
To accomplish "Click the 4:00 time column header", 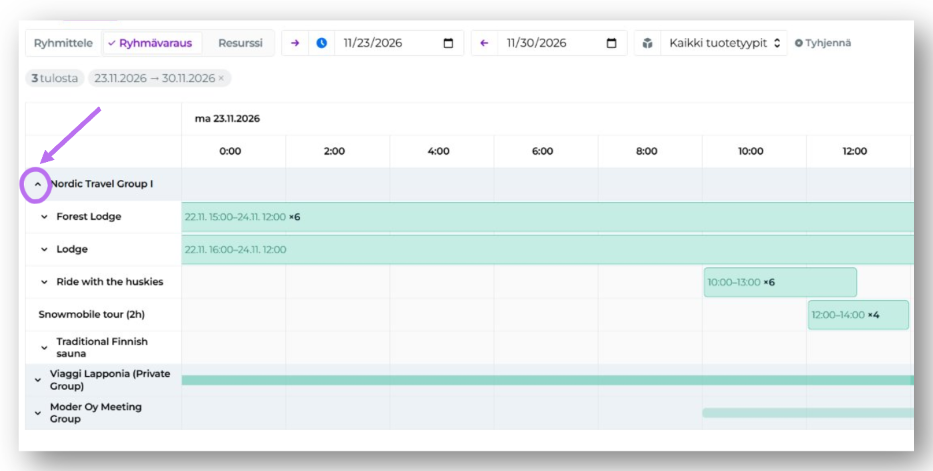I will pyautogui.click(x=439, y=151).
